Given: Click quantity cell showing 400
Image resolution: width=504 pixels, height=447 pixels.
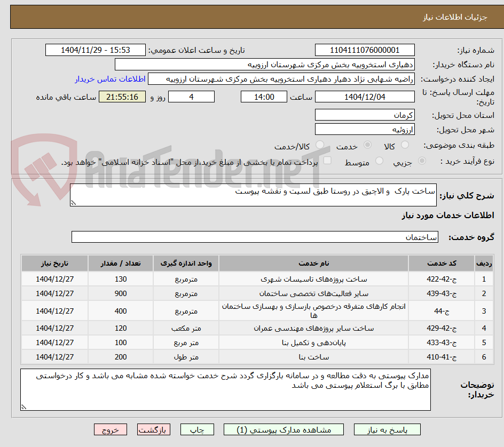Looking at the screenshot, I should (x=121, y=311).
